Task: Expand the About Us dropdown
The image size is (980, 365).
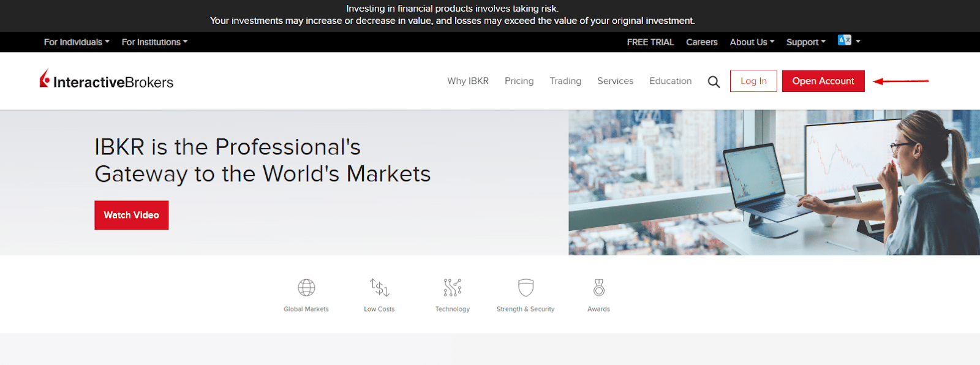Action: coord(752,42)
